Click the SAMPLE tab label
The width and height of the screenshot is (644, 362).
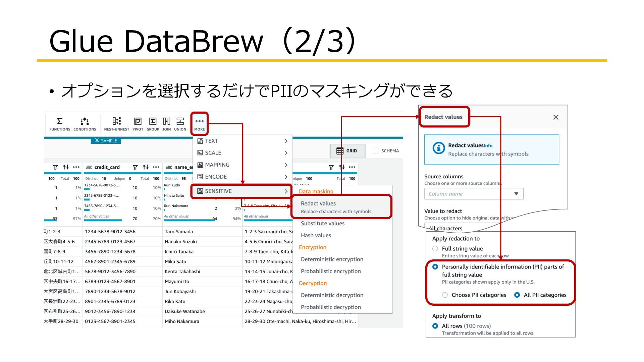pyautogui.click(x=106, y=141)
